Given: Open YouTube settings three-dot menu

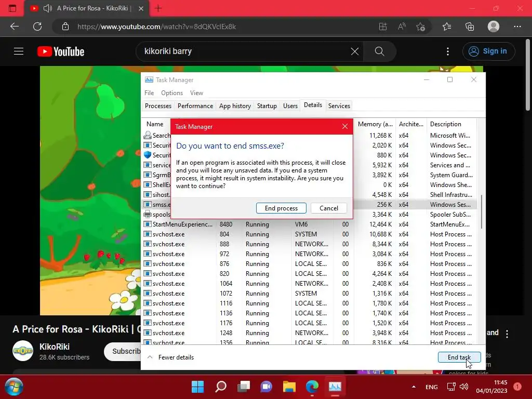Looking at the screenshot, I should [x=448, y=51].
